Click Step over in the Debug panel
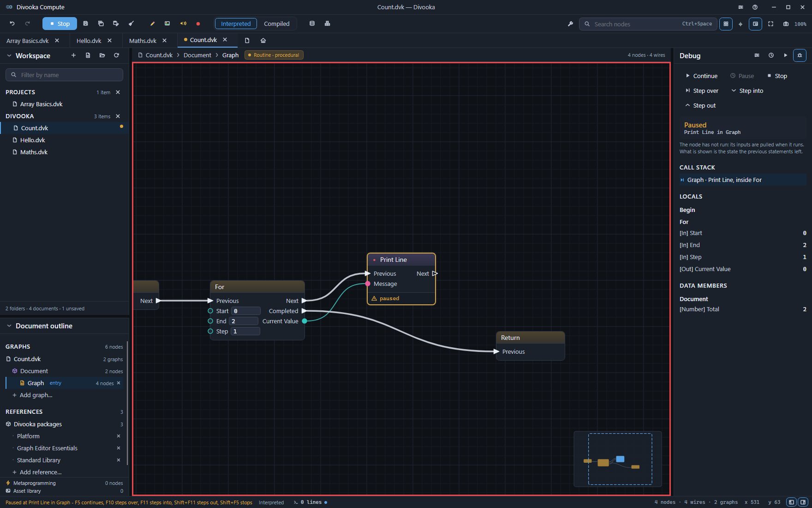The image size is (812, 508). coord(702,91)
